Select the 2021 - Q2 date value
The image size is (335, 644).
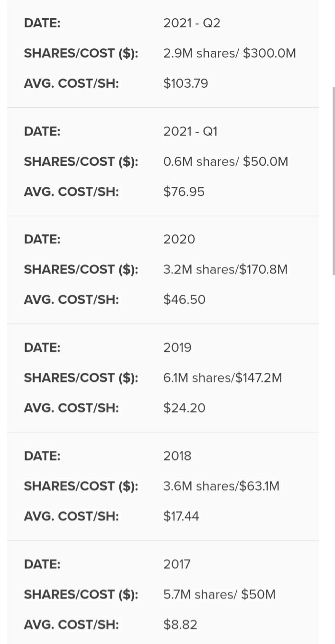(x=192, y=23)
